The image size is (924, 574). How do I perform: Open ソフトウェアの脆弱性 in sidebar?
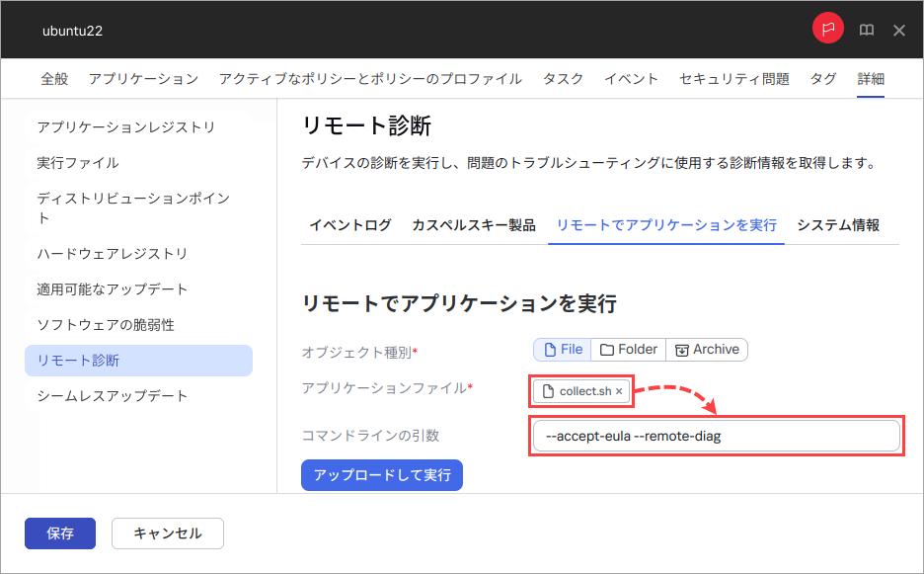[138, 324]
